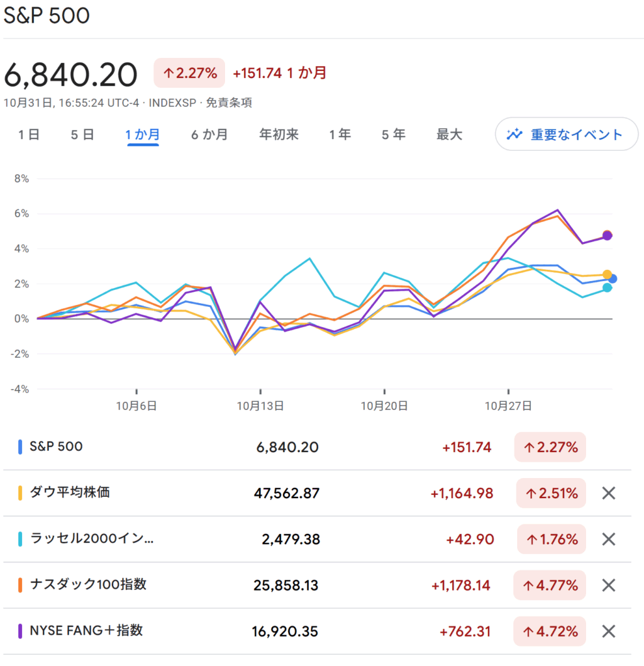Click the red 2.27% change badge in header
This screenshot has height=666, width=644.
pyautogui.click(x=189, y=73)
